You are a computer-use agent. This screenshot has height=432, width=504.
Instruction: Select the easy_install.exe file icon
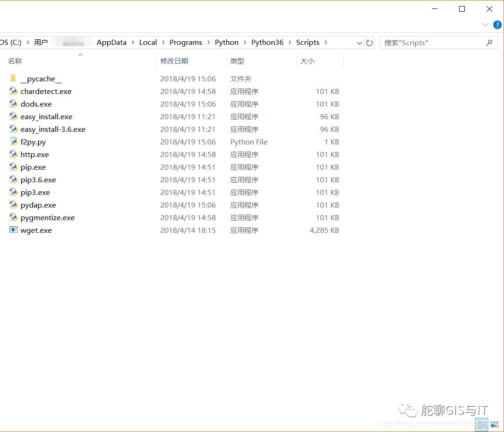click(x=13, y=116)
